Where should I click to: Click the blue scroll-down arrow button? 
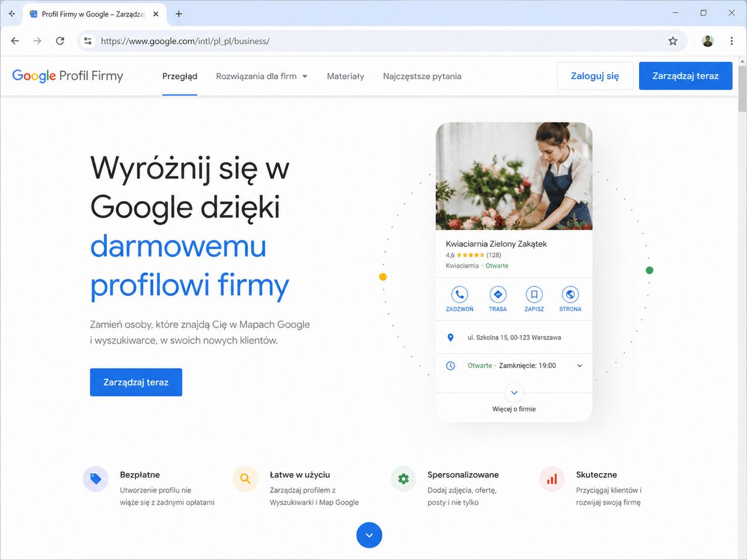point(369,535)
